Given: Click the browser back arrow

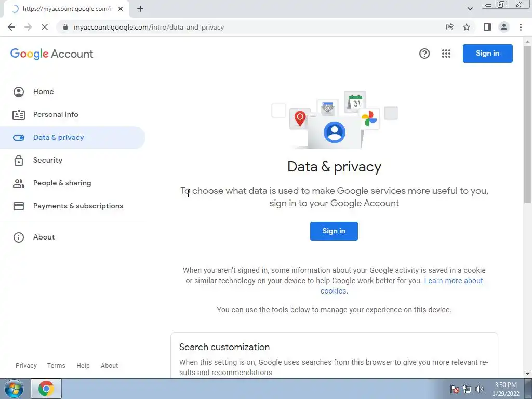Looking at the screenshot, I should 11,27.
